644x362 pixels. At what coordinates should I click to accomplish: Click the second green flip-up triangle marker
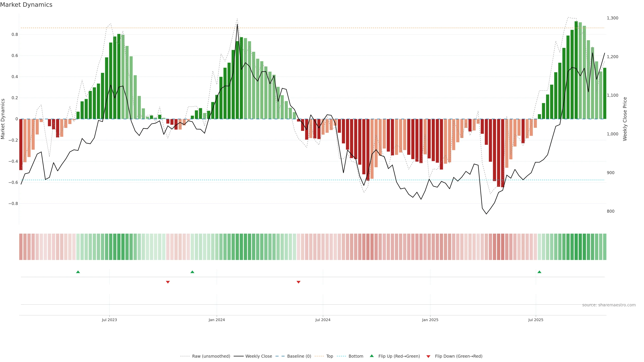point(192,272)
